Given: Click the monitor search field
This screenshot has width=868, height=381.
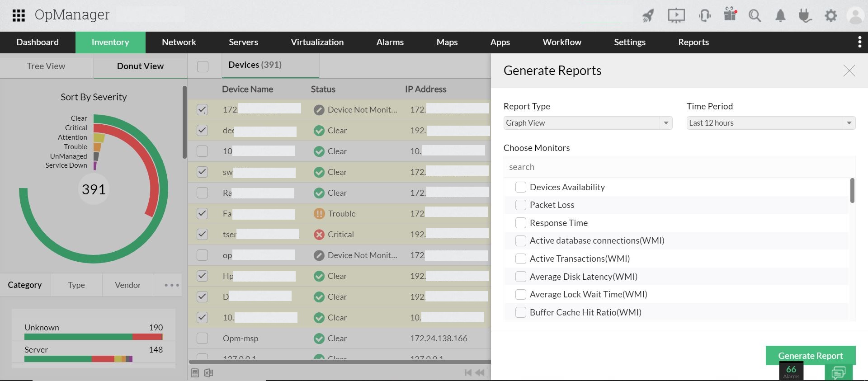Looking at the screenshot, I should pos(678,167).
